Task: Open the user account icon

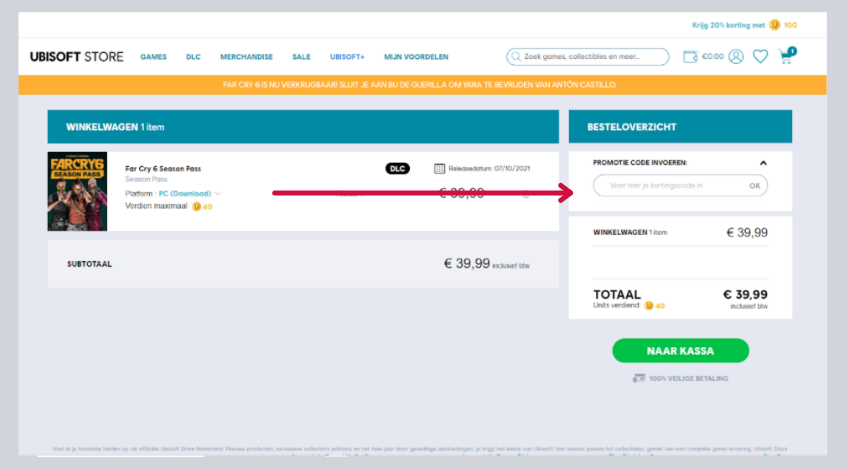Action: click(x=736, y=57)
